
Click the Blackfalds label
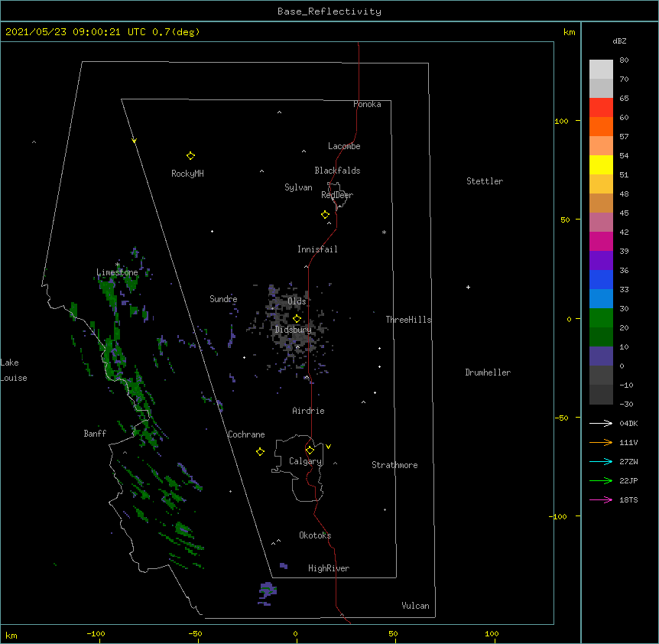click(337, 171)
